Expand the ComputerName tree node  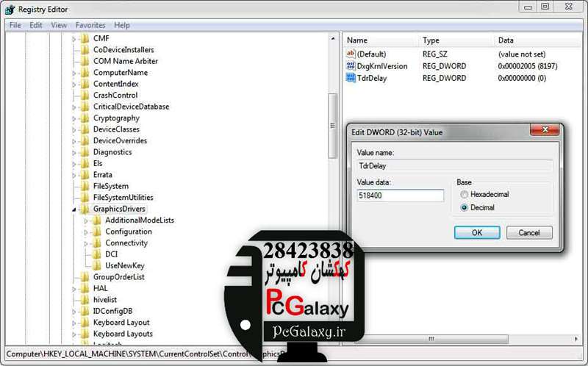pos(74,73)
